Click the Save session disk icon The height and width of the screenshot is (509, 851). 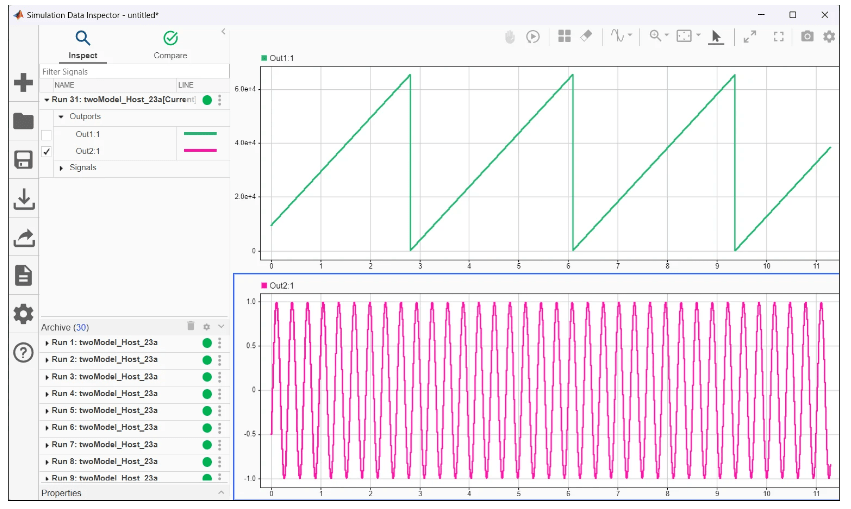point(23,160)
